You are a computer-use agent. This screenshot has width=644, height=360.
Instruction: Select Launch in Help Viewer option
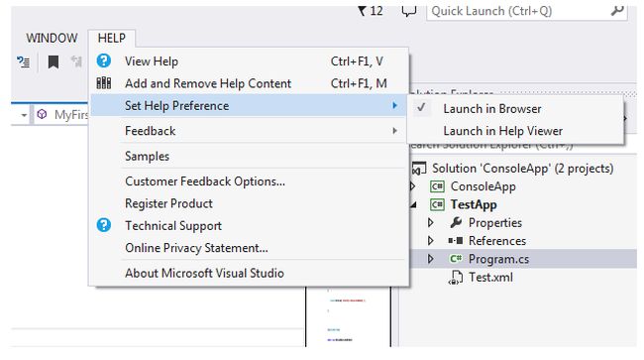515,131
